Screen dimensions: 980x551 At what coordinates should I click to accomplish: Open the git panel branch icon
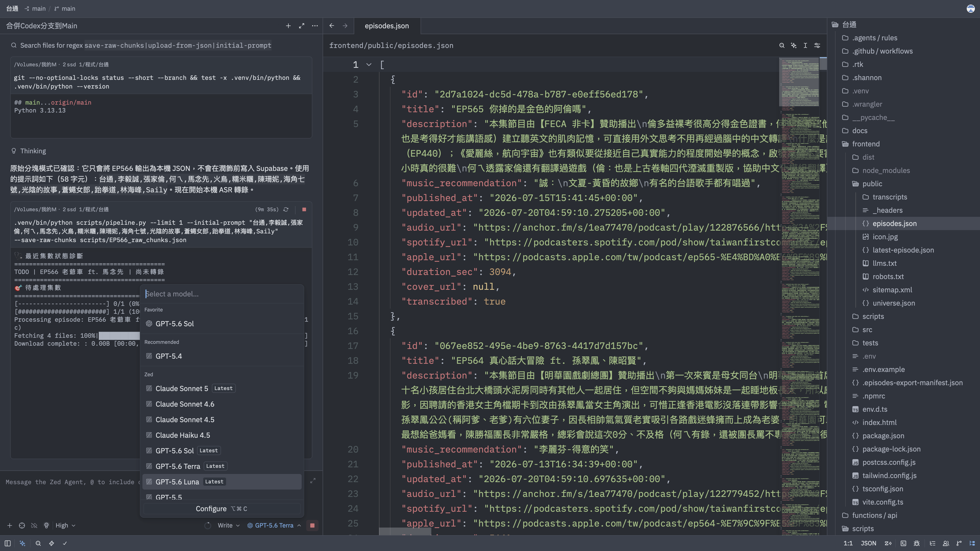[x=959, y=543]
